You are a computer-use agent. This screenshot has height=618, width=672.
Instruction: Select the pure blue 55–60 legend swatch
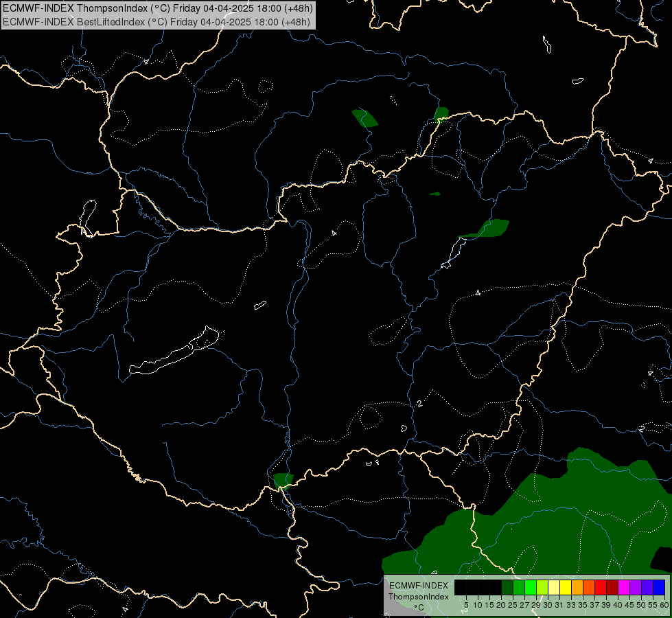(659, 588)
